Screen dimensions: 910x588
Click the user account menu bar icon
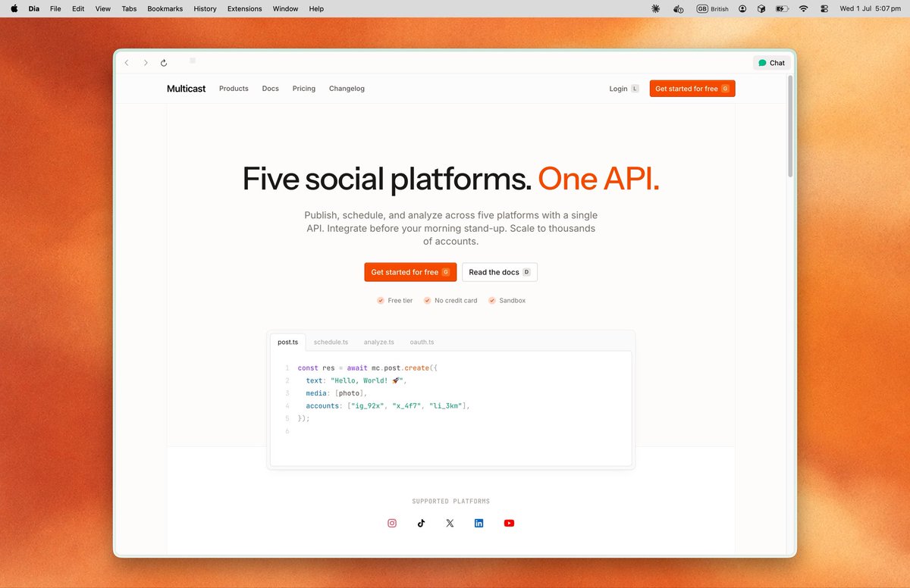tap(742, 8)
